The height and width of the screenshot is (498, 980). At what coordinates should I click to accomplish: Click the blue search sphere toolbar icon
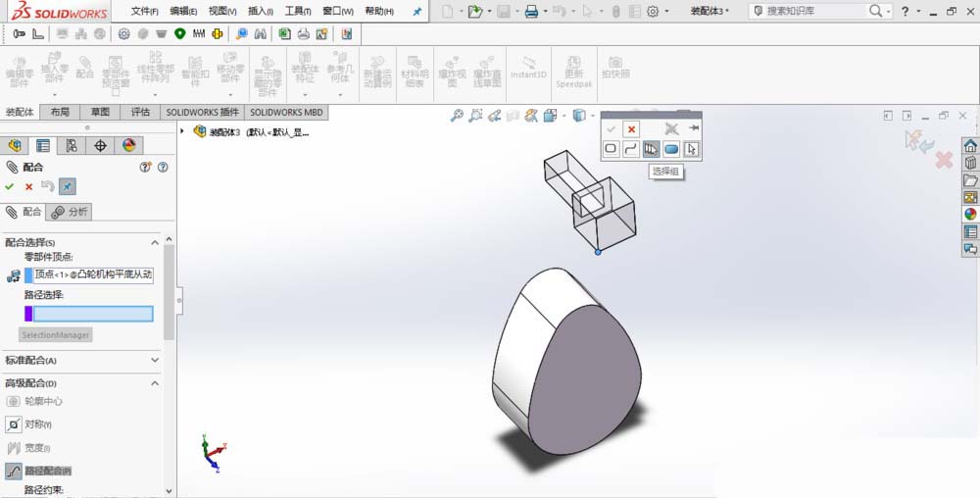click(x=241, y=33)
